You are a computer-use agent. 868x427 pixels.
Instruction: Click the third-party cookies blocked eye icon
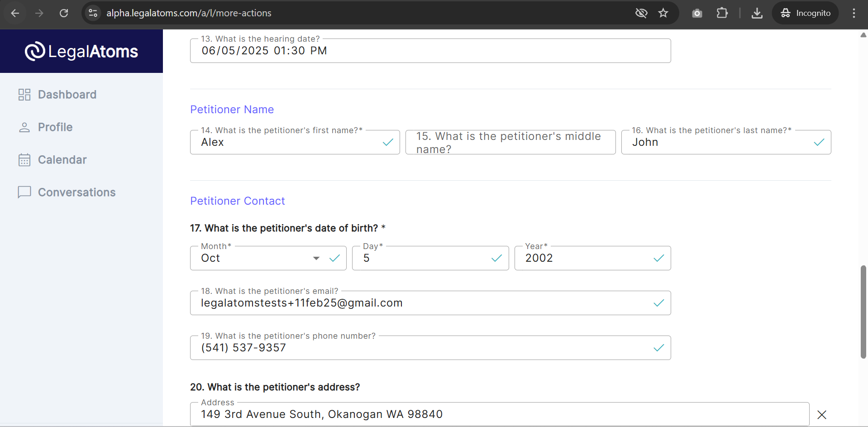pyautogui.click(x=641, y=13)
